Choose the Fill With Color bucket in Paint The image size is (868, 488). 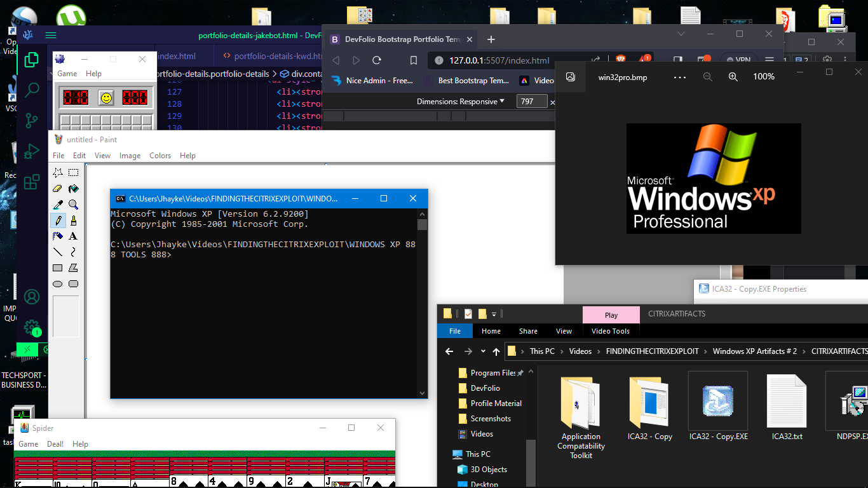click(x=74, y=189)
